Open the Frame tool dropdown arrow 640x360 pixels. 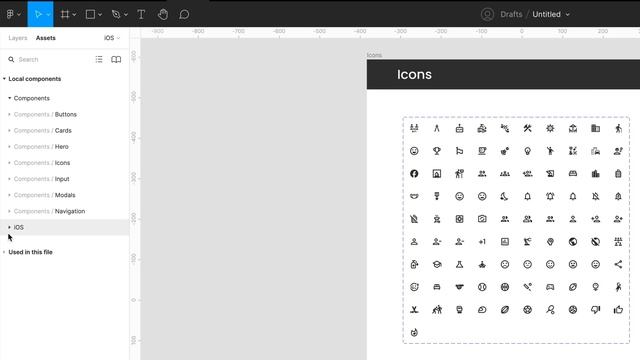[74, 15]
